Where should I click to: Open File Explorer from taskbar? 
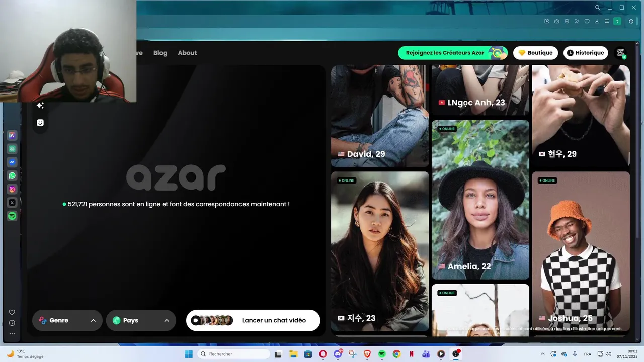(x=293, y=354)
